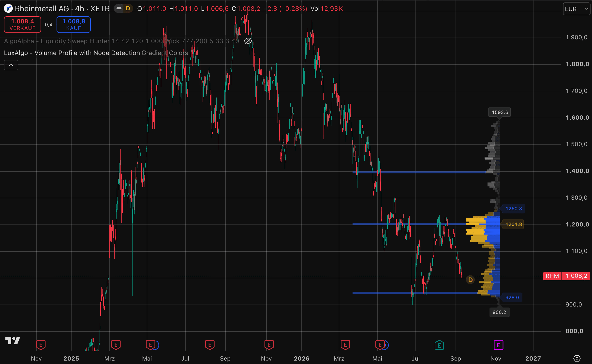Click the price change −2,8 (−0,28%)
Viewport: 592px width, 364px height.
[285, 9]
